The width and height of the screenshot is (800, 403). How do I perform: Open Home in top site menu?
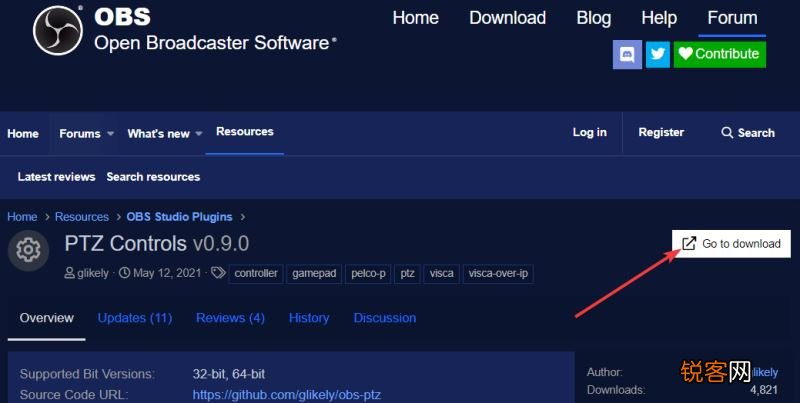click(415, 18)
